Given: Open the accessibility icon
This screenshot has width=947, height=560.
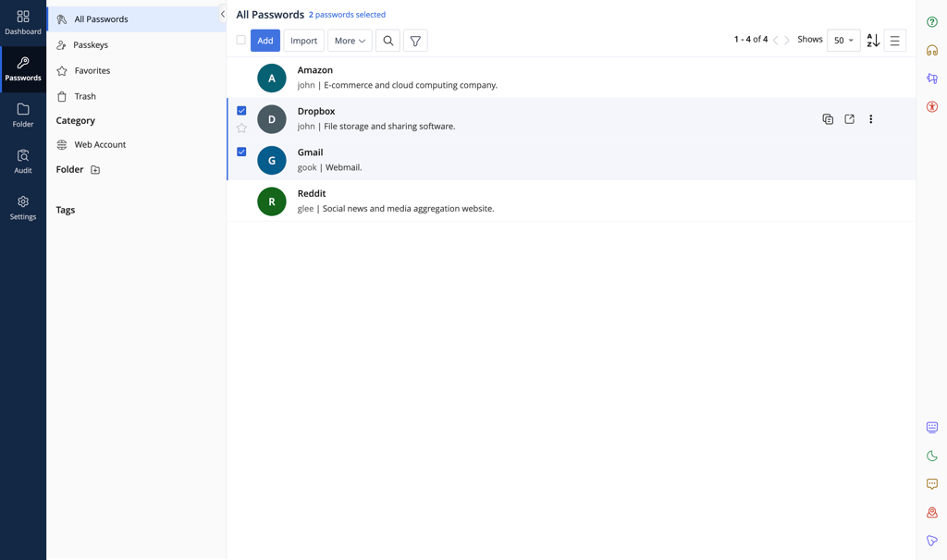Looking at the screenshot, I should pyautogui.click(x=932, y=107).
